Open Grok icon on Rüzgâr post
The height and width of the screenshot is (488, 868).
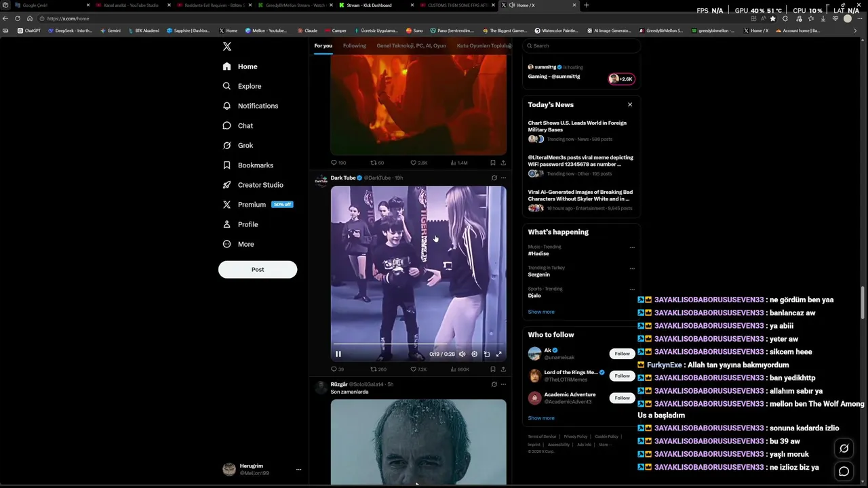click(x=494, y=384)
